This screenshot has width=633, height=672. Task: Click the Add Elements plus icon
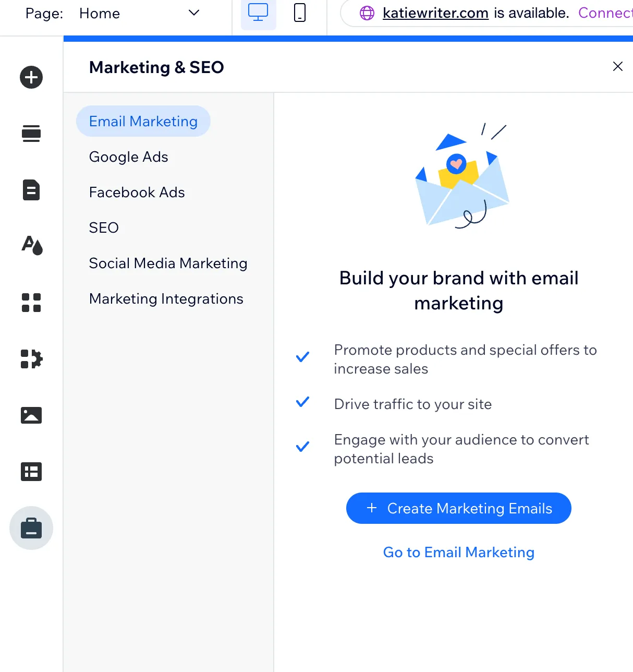pyautogui.click(x=31, y=78)
